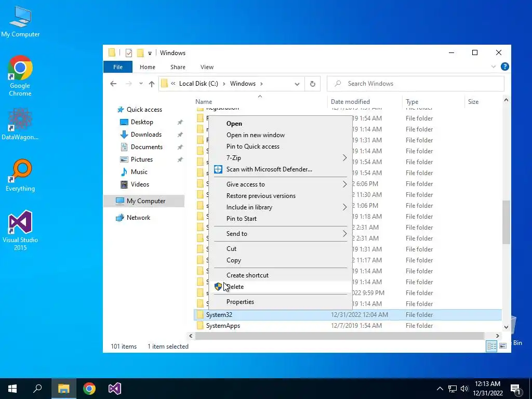Click New folder icon in title bar

click(140, 53)
